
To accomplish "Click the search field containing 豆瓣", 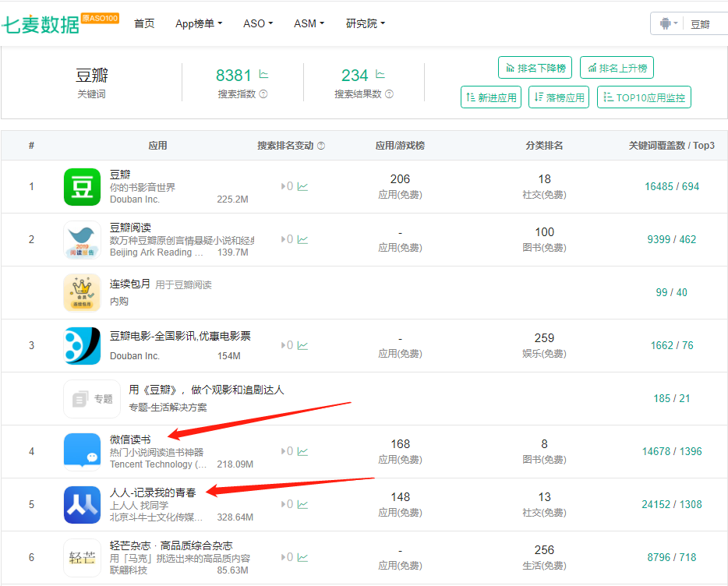I will click(705, 24).
